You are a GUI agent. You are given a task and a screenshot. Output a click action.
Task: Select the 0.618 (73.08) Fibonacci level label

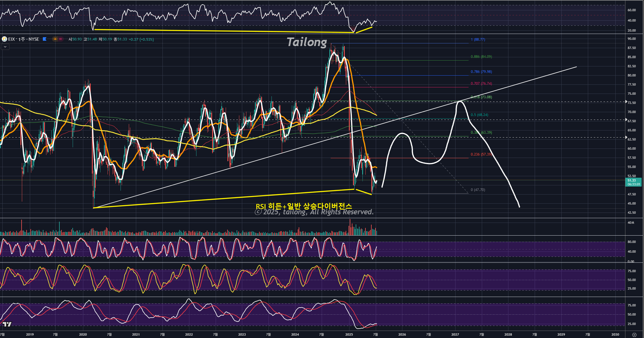click(x=481, y=97)
